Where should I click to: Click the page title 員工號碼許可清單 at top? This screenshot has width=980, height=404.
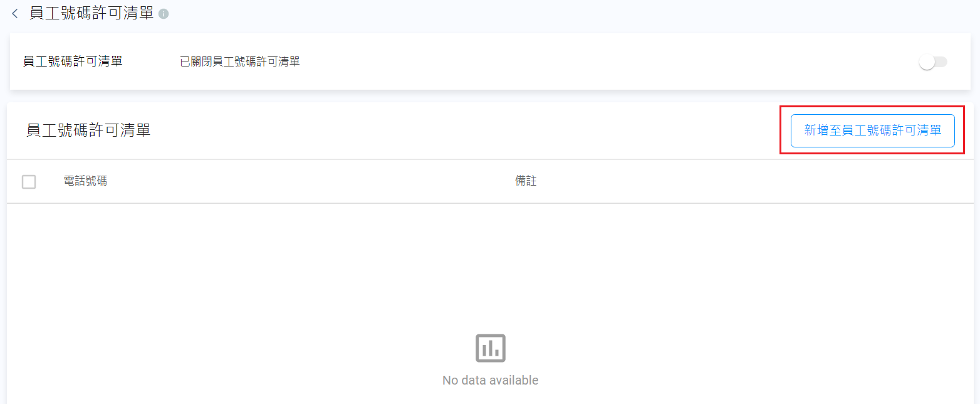click(91, 13)
